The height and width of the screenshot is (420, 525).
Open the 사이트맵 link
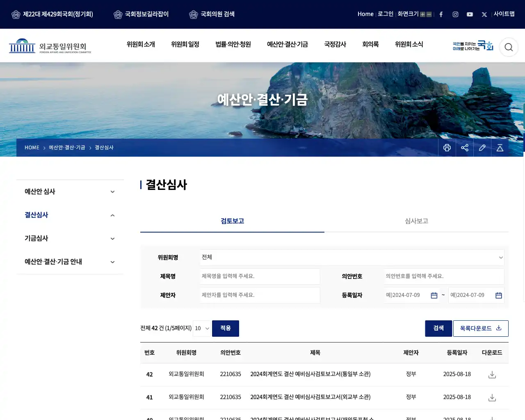coord(504,14)
